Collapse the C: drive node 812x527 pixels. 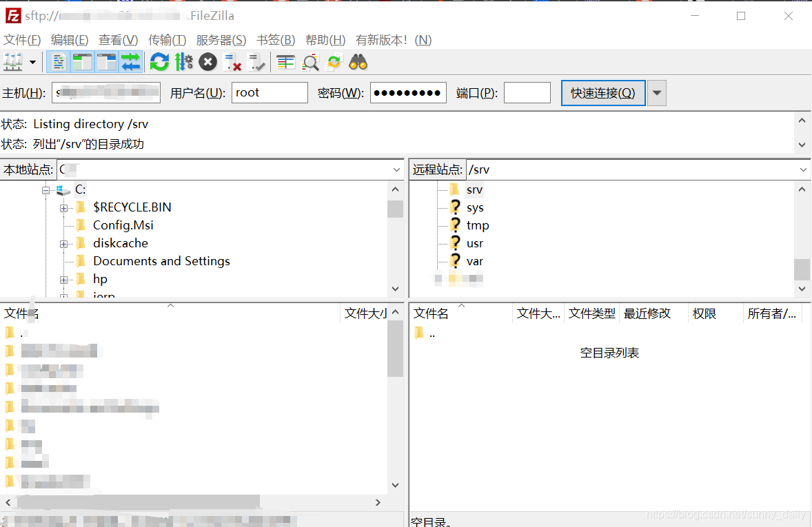45,191
